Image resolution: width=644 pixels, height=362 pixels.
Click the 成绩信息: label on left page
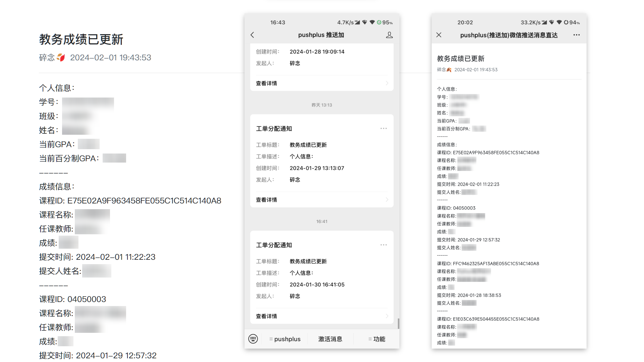(57, 187)
